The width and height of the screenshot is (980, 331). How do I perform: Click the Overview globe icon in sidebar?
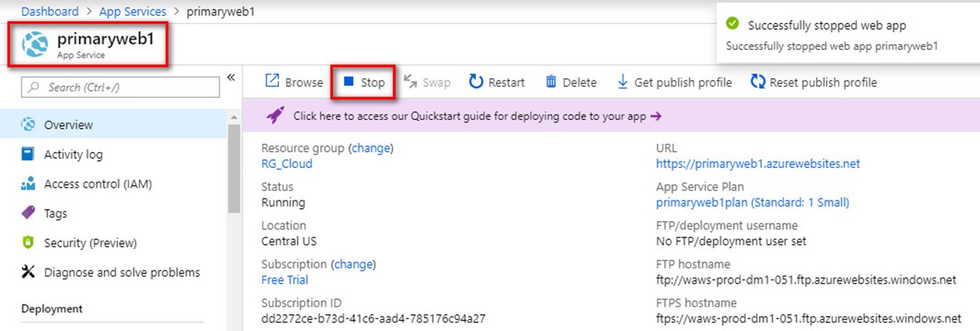[x=29, y=125]
